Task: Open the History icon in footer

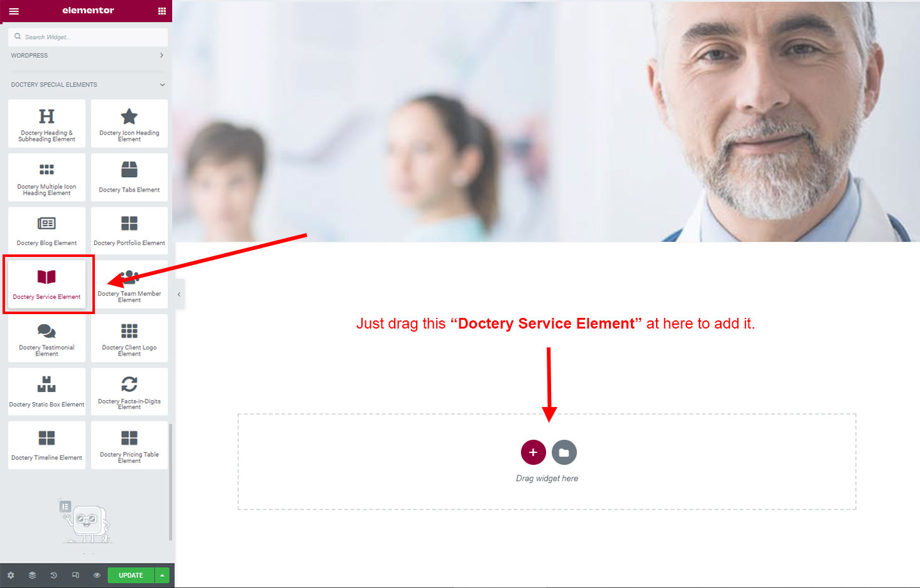Action: click(53, 575)
